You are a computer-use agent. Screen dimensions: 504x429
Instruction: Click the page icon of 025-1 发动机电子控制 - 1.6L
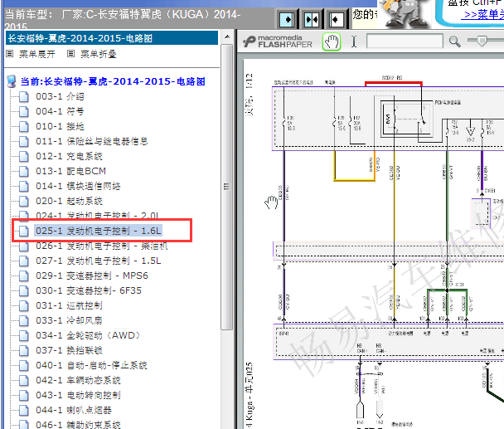(x=23, y=231)
